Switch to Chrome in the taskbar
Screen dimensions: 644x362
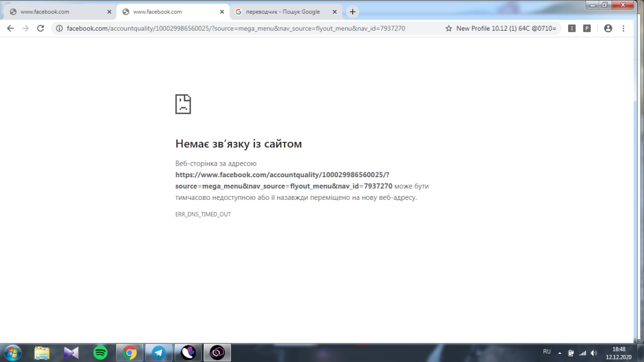pyautogui.click(x=130, y=353)
